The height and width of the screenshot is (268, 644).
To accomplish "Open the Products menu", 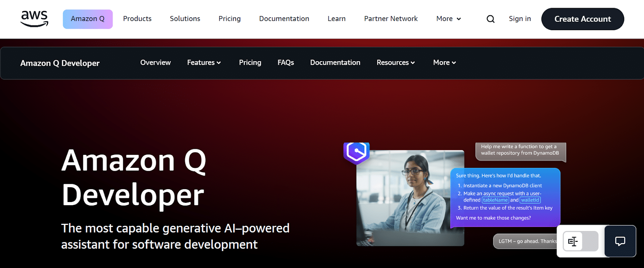I will [137, 19].
